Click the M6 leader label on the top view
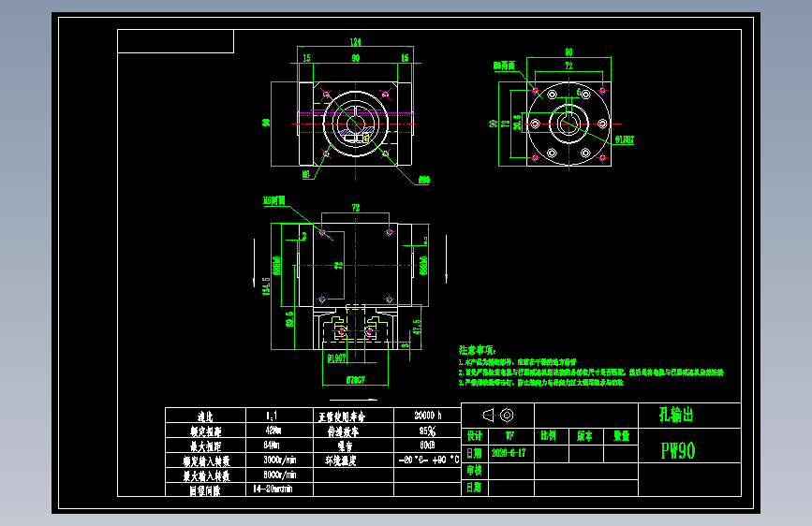The height and width of the screenshot is (526, 812). click(306, 174)
